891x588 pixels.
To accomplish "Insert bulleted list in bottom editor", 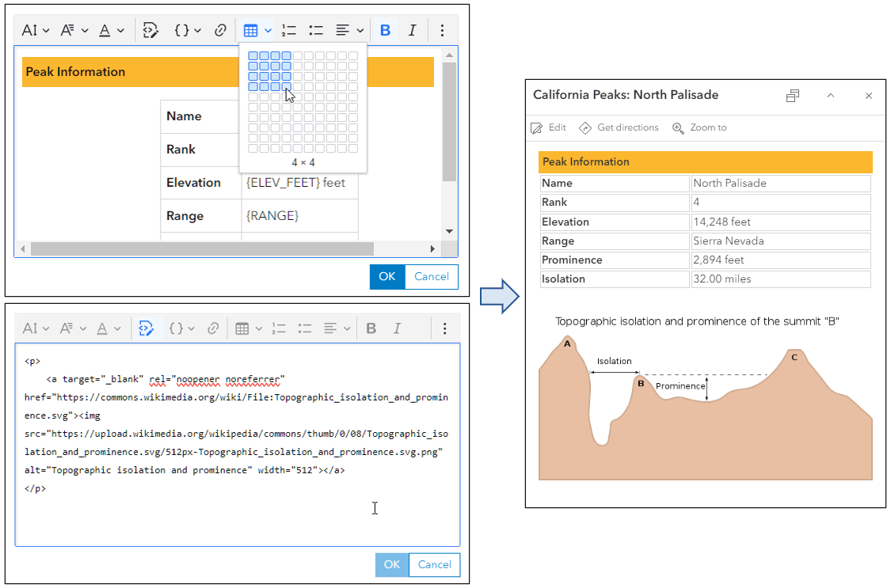I will [x=305, y=328].
